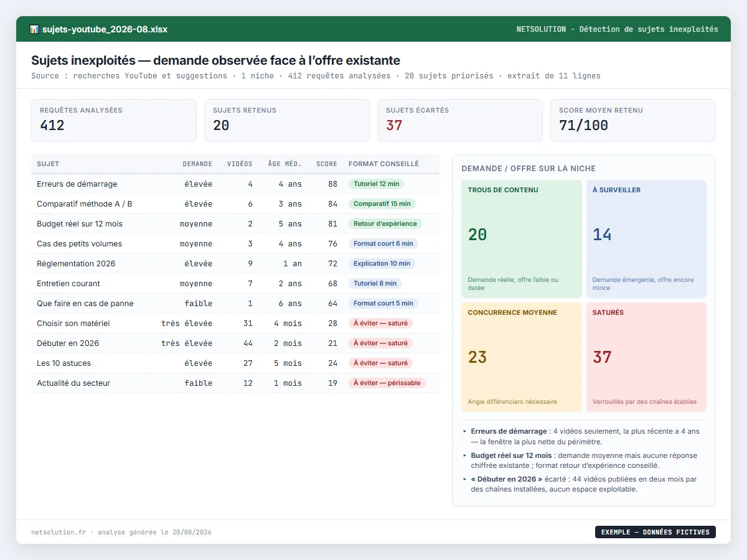Screen dimensions: 747x560
Task: Select the Sujets écartés 37 card
Action: coord(460,121)
